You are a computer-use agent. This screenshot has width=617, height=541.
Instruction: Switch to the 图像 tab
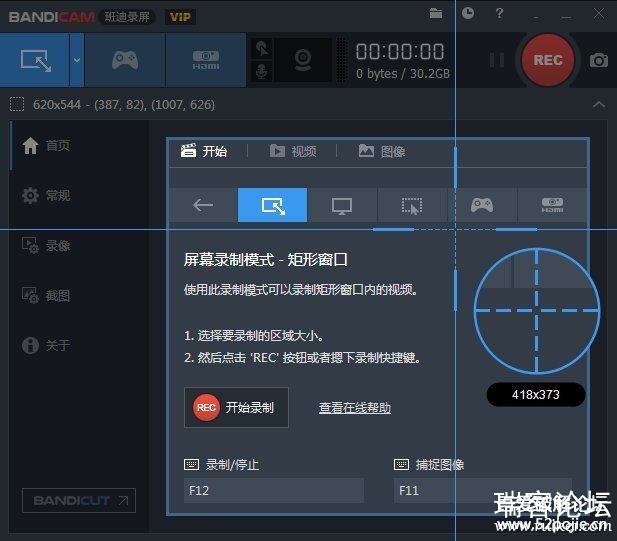(382, 151)
